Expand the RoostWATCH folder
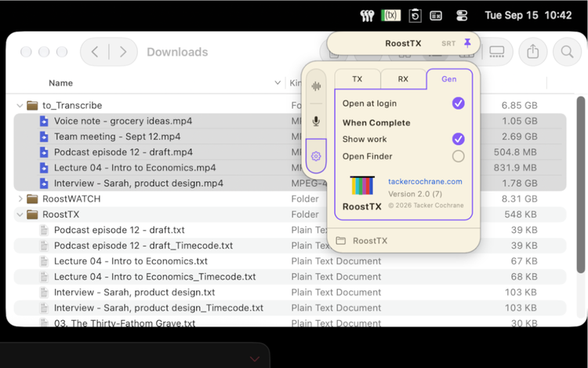 tap(20, 199)
